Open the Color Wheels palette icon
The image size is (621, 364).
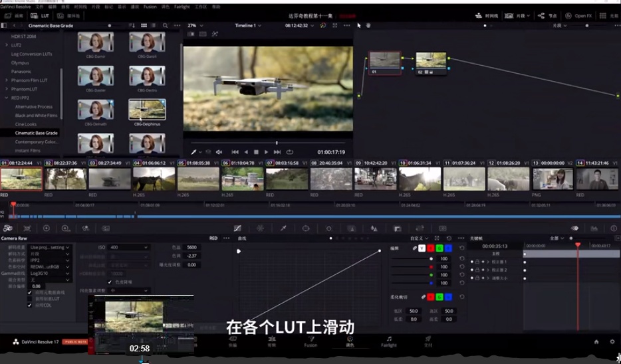(47, 228)
